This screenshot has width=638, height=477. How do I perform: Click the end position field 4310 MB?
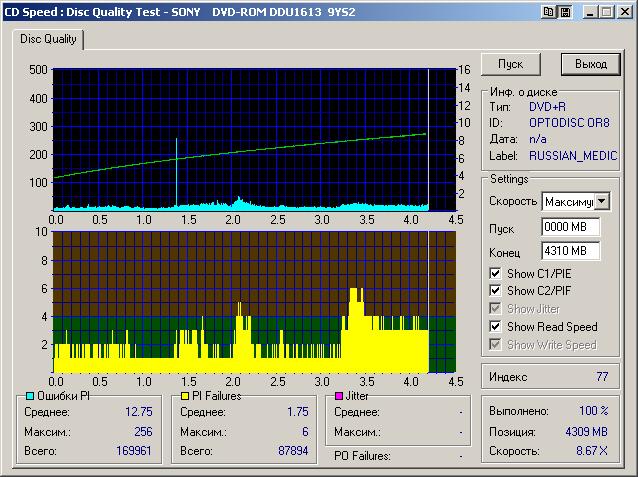pos(570,250)
